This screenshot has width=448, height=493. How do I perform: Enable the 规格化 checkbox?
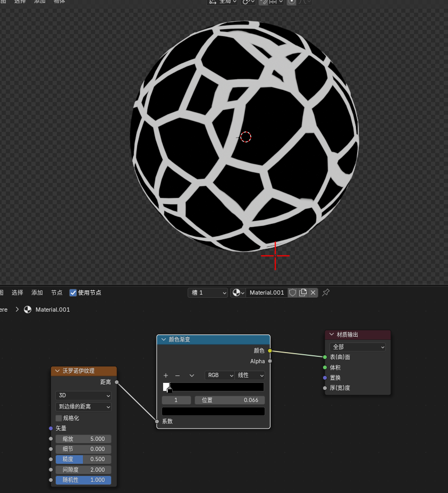click(x=59, y=418)
